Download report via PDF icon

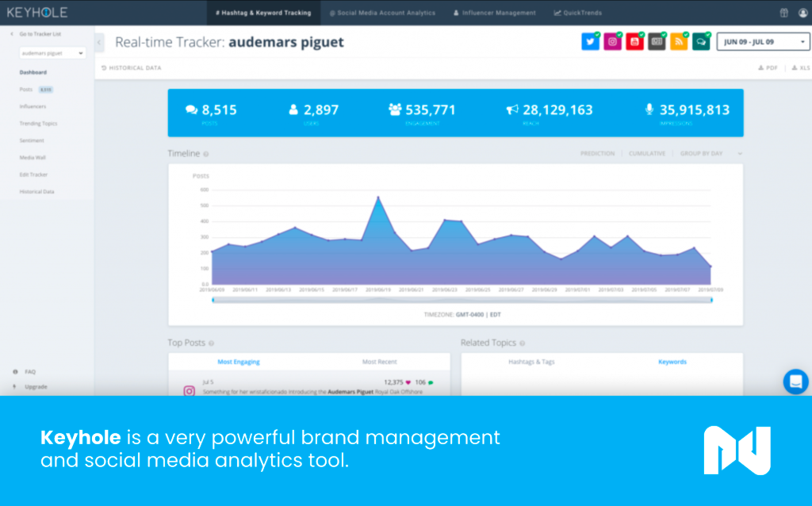[x=768, y=68]
